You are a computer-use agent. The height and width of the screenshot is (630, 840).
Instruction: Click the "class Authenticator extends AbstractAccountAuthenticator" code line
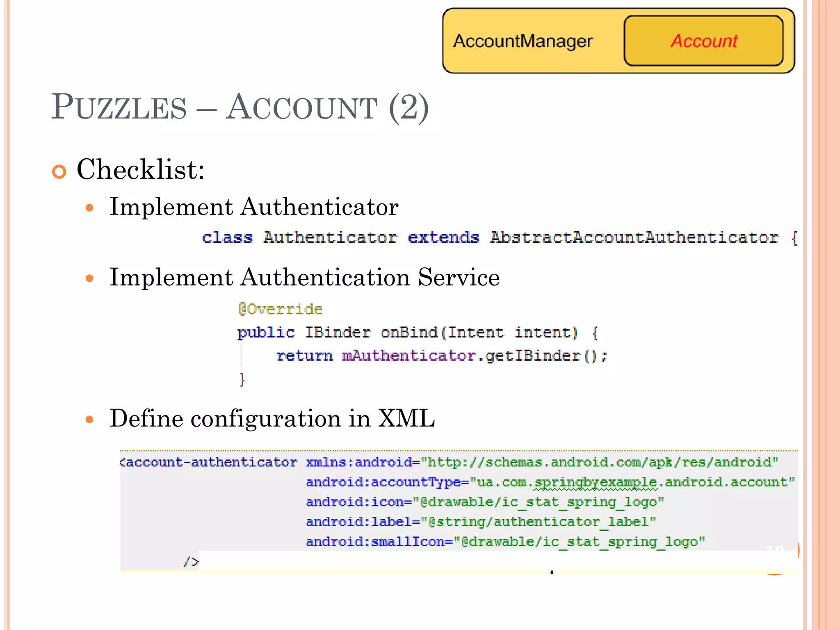tap(500, 237)
